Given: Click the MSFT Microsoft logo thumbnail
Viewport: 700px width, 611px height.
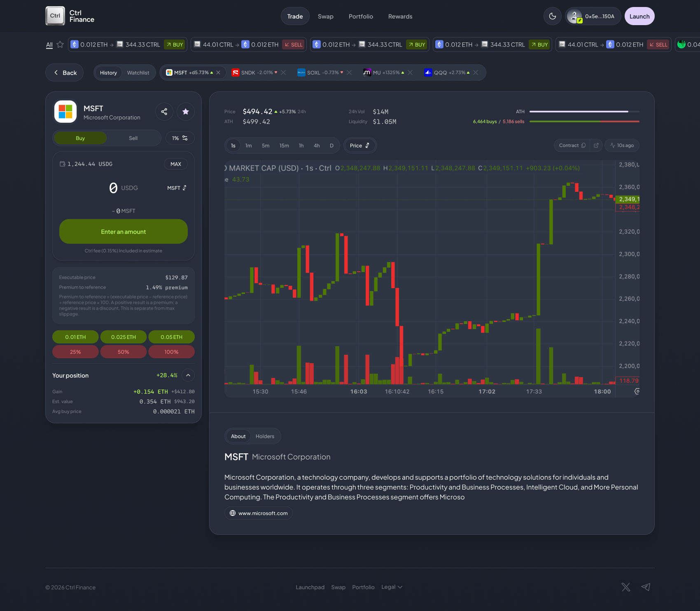Looking at the screenshot, I should pos(65,112).
